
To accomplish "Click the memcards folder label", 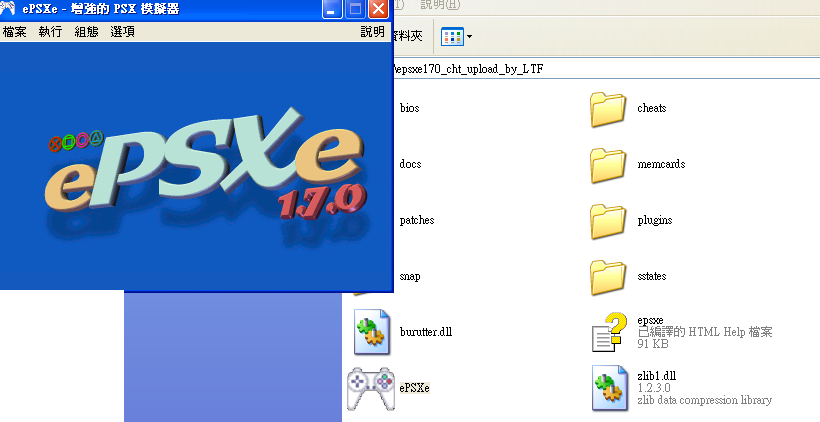I will 661,164.
